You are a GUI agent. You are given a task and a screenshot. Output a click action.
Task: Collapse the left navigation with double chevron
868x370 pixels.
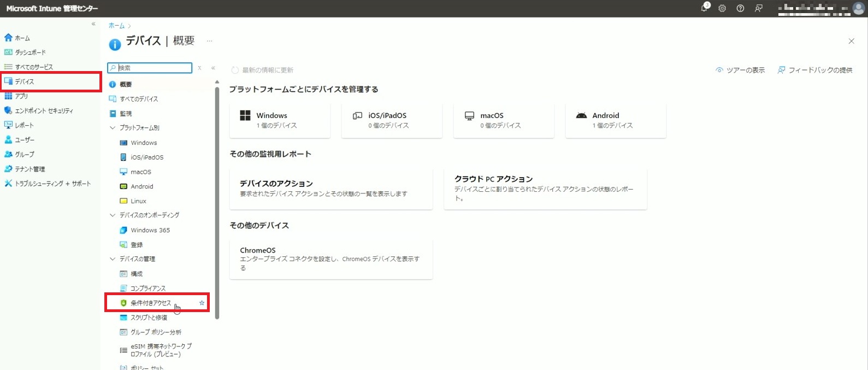click(x=93, y=24)
